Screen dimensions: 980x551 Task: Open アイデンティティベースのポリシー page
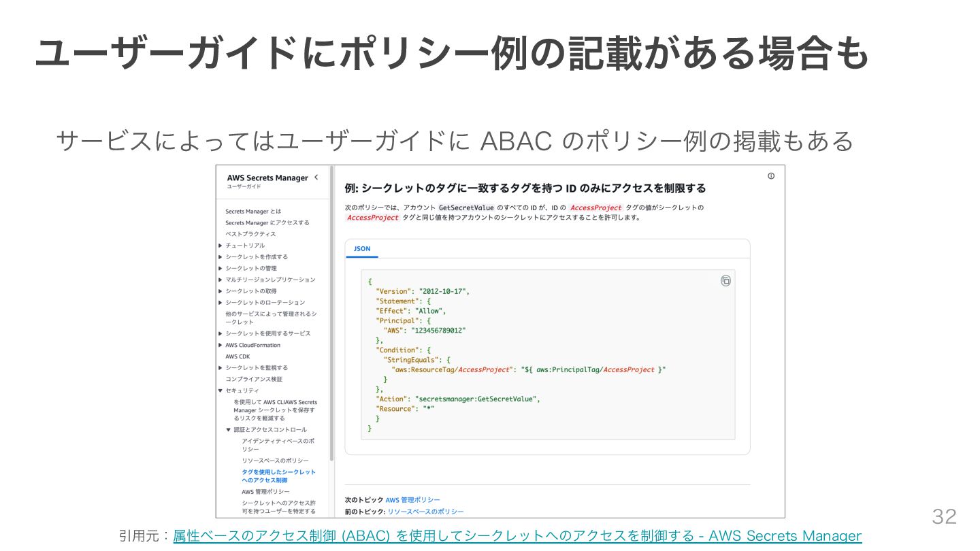point(278,445)
